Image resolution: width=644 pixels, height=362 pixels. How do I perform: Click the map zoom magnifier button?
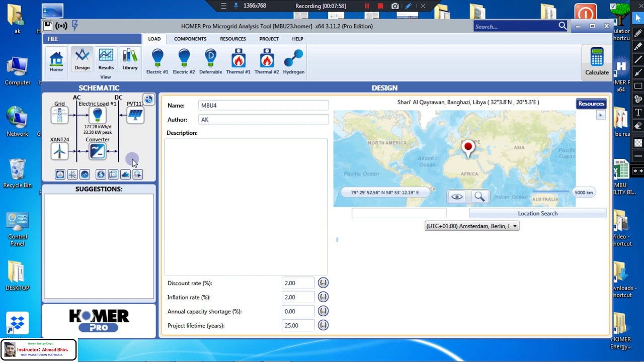tap(479, 197)
